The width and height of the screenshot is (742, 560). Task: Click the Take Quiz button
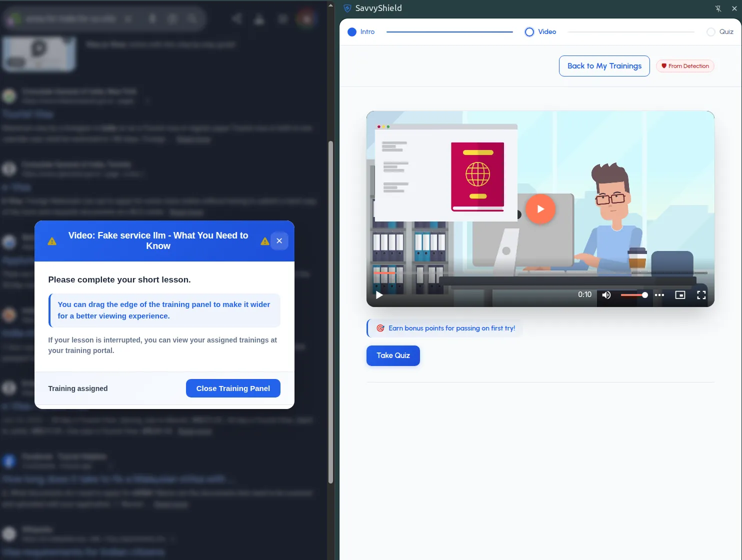click(x=393, y=355)
